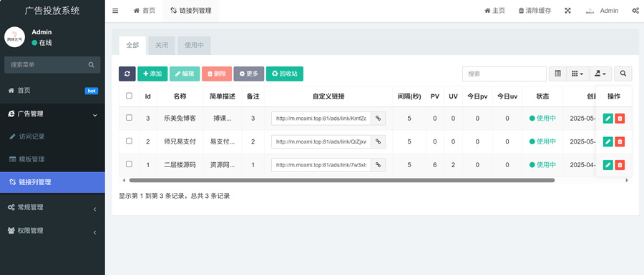Copy link icon for 师兄易支付 row
Viewport: 644px width, 275px height.
(379, 141)
